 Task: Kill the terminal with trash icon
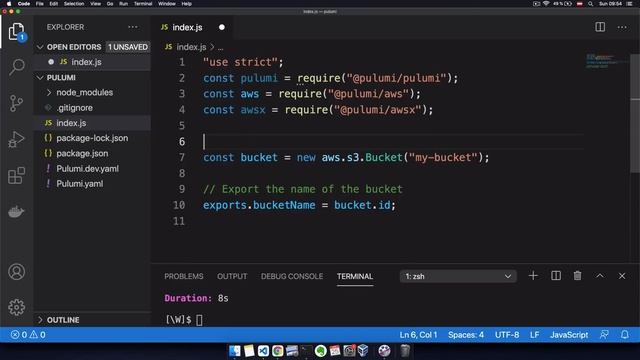578,276
